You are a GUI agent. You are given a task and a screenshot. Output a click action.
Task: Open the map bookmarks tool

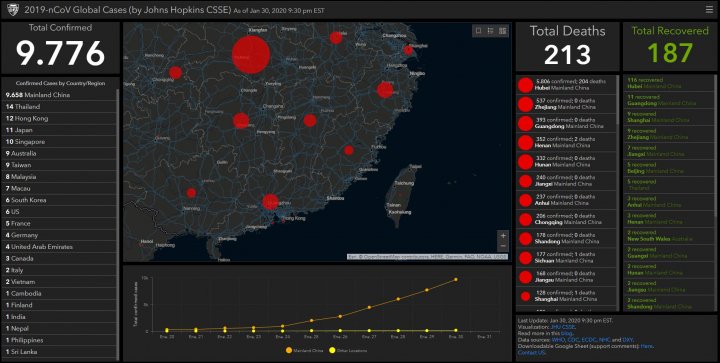(x=478, y=31)
